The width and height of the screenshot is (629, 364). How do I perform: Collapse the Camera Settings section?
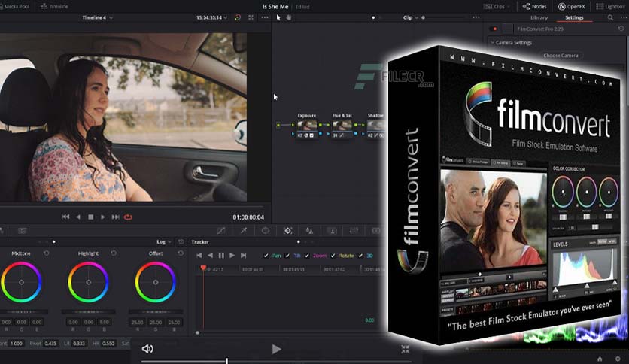click(492, 43)
